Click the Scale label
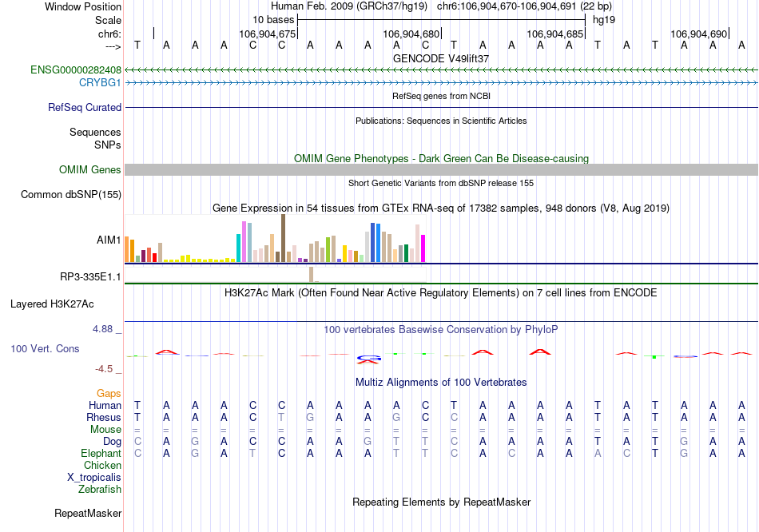 [108, 20]
